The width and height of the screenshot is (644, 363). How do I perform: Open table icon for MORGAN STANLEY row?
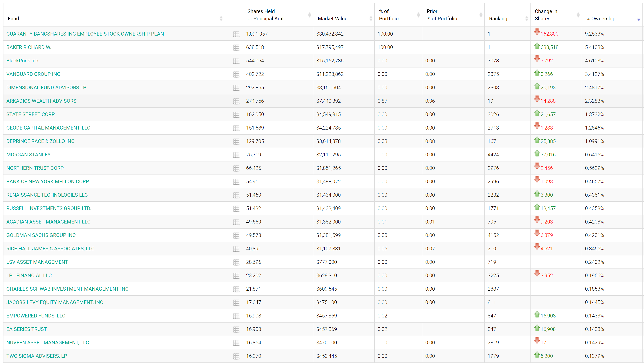236,155
